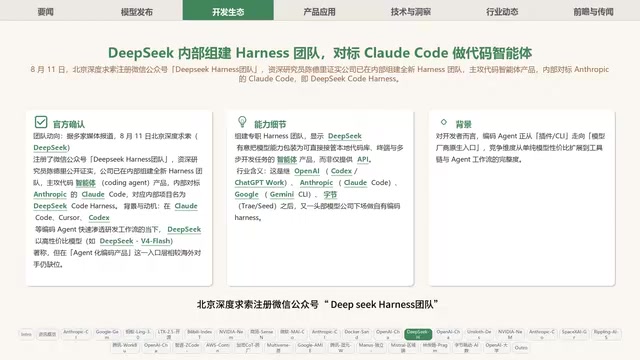Image resolution: width=640 pixels, height=360 pixels.
Task: Follow the ChatGPT Work link
Action: click(x=259, y=183)
